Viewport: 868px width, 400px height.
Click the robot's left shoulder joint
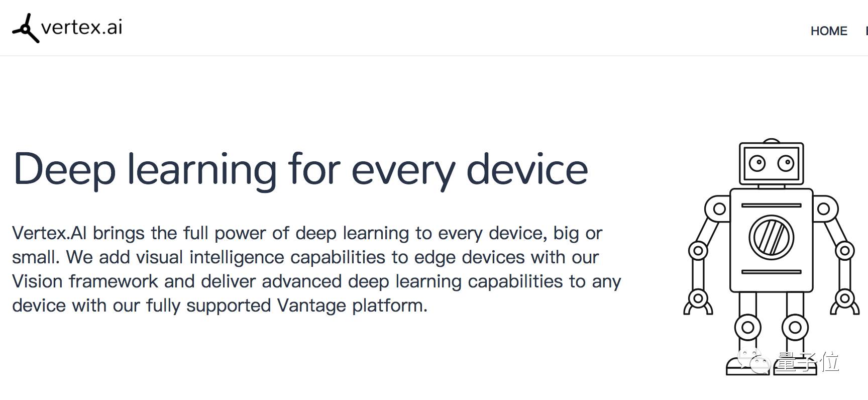(719, 209)
